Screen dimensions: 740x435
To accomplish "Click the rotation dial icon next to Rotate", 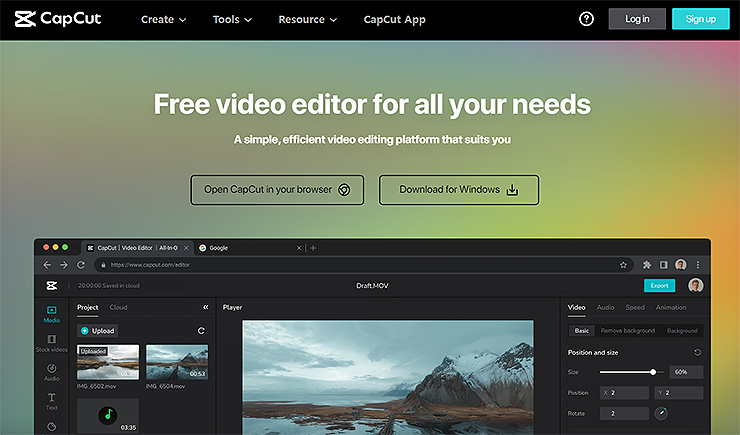I will pyautogui.click(x=661, y=413).
